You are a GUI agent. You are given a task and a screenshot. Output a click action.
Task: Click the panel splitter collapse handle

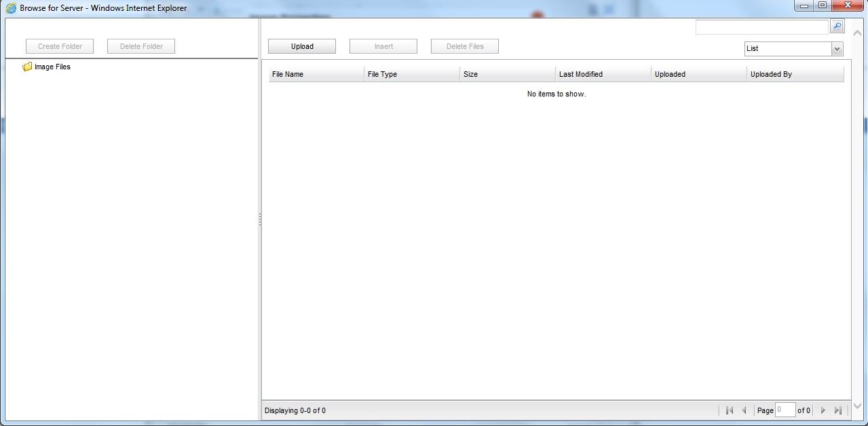(260, 219)
